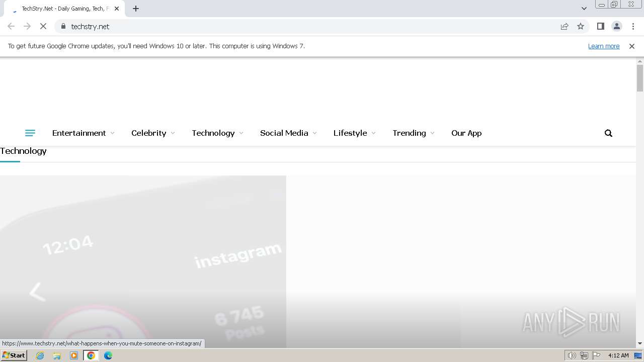Open Windows Media Player taskbar icon
644x362 pixels.
tap(74, 355)
